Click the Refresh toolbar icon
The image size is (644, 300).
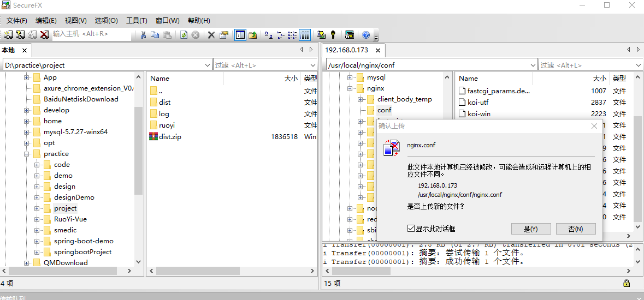(184, 35)
